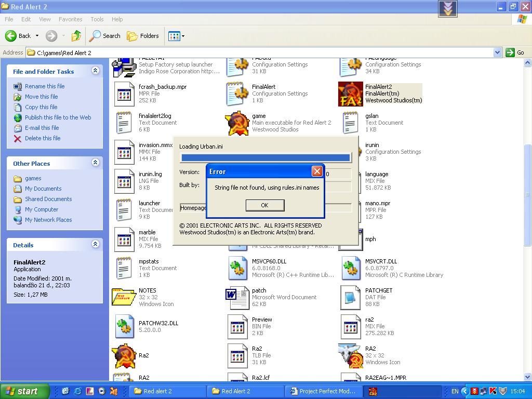Open the Tools menu

[x=97, y=19]
